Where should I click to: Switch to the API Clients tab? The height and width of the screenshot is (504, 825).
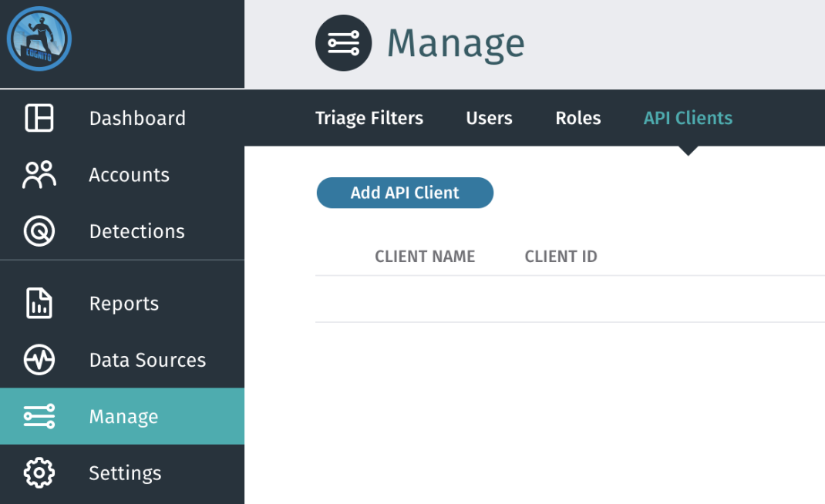687,117
